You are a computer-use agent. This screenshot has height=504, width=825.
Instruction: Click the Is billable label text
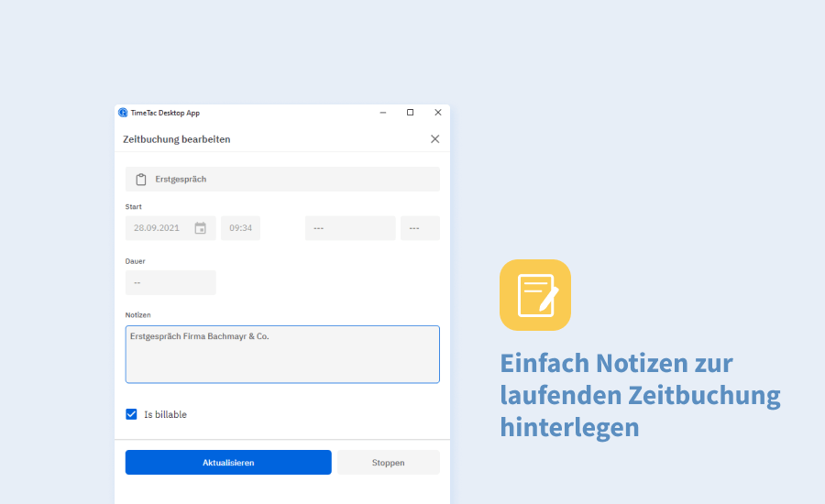pyautogui.click(x=165, y=415)
